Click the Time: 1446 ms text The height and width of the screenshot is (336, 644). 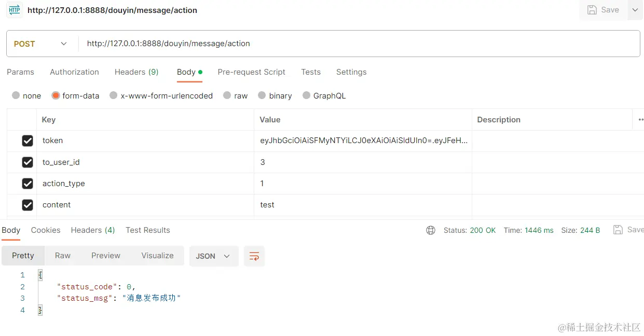(x=528, y=230)
